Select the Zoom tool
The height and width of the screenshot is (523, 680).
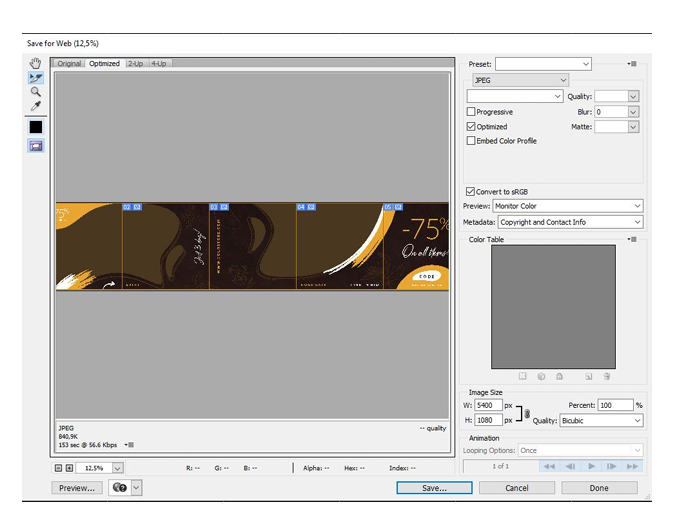(x=36, y=92)
